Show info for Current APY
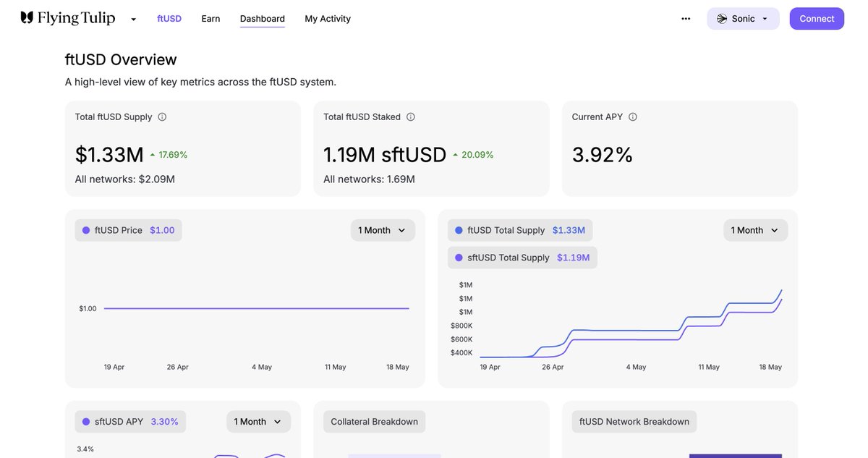Screen dimensions: 868x458 (x=633, y=116)
